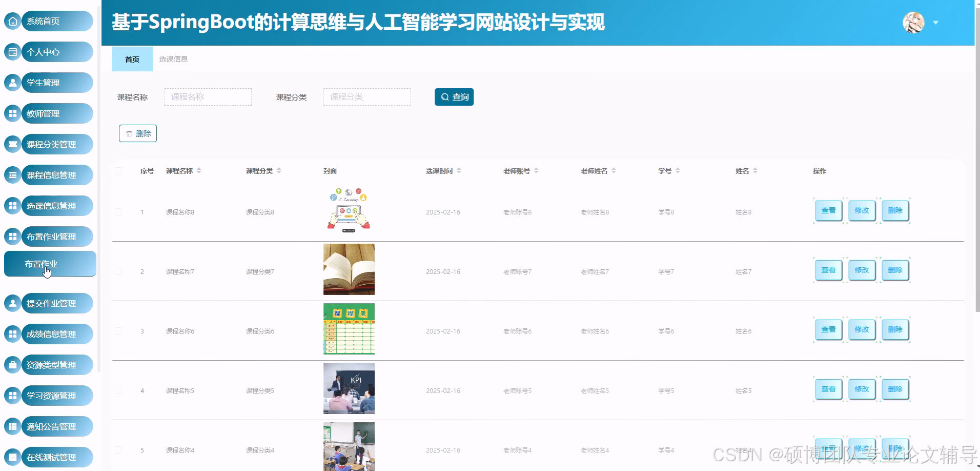Switch to the 首页 breadcrumb tab

[132, 59]
